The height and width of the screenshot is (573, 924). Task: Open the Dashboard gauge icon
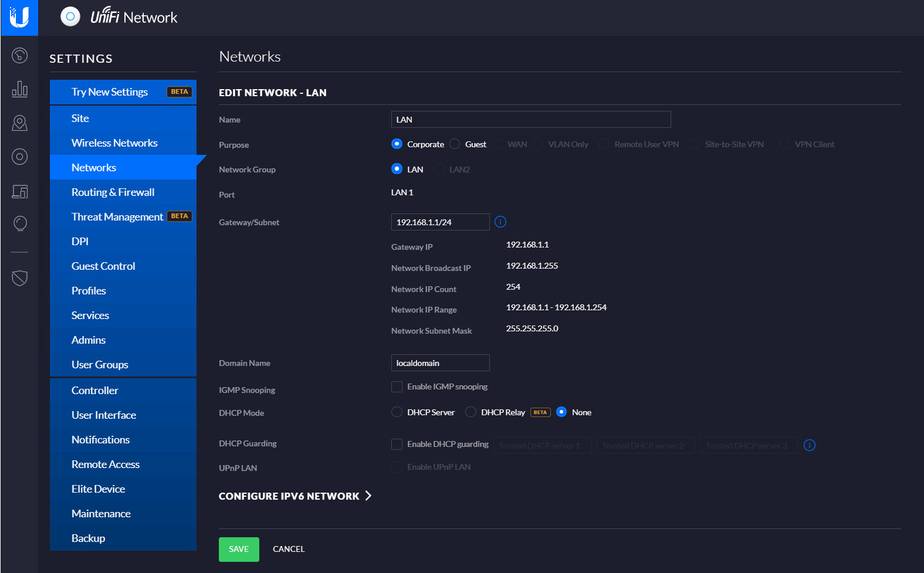19,56
